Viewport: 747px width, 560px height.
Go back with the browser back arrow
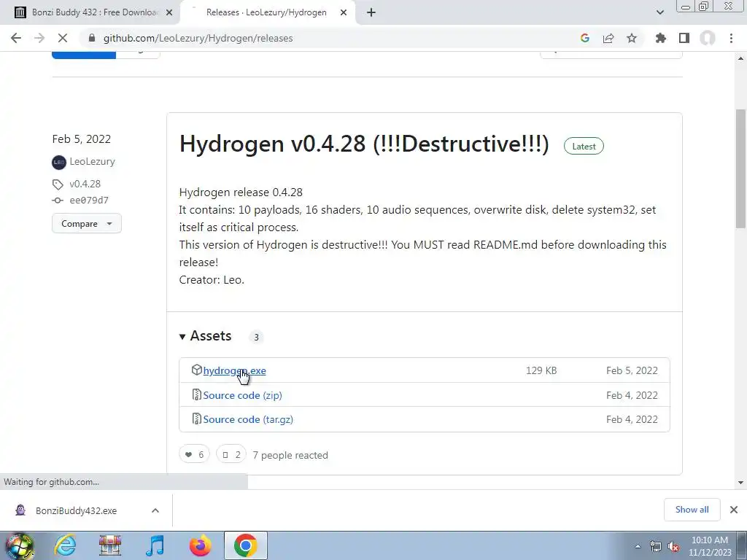point(16,38)
